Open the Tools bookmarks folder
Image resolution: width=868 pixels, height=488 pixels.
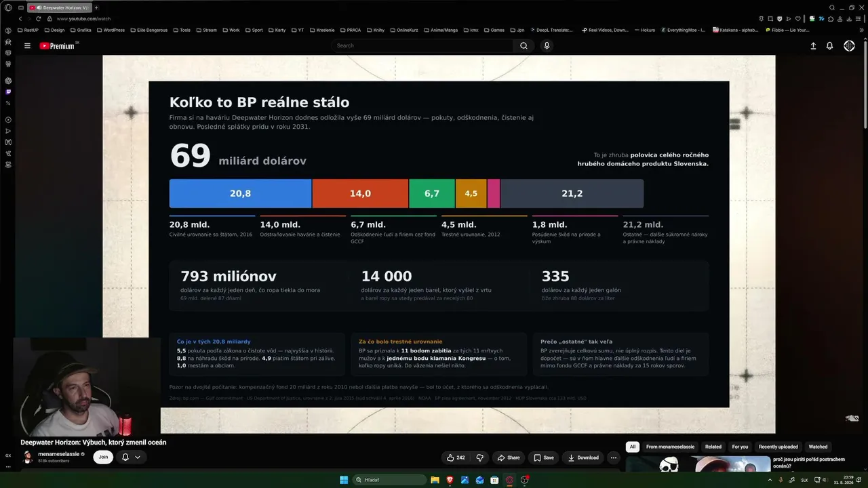click(182, 30)
